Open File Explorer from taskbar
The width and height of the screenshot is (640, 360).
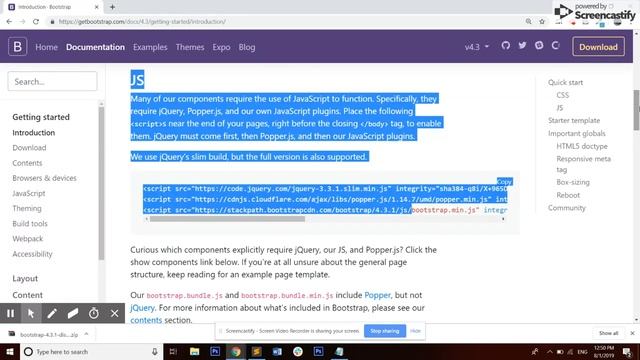click(x=195, y=351)
